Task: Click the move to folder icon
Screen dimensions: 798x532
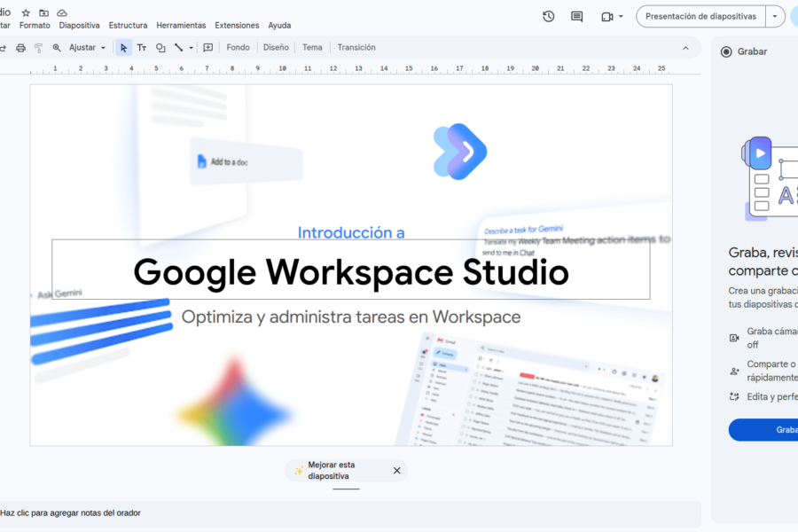Action: pos(43,12)
